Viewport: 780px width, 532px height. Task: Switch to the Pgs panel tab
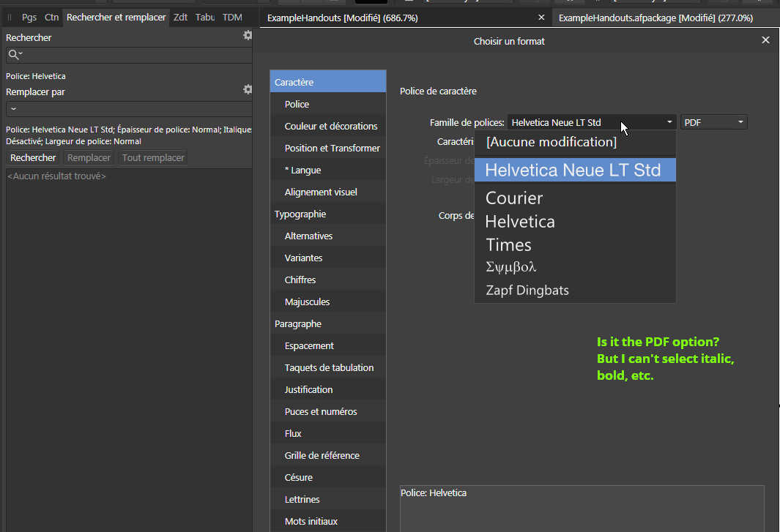coord(29,18)
